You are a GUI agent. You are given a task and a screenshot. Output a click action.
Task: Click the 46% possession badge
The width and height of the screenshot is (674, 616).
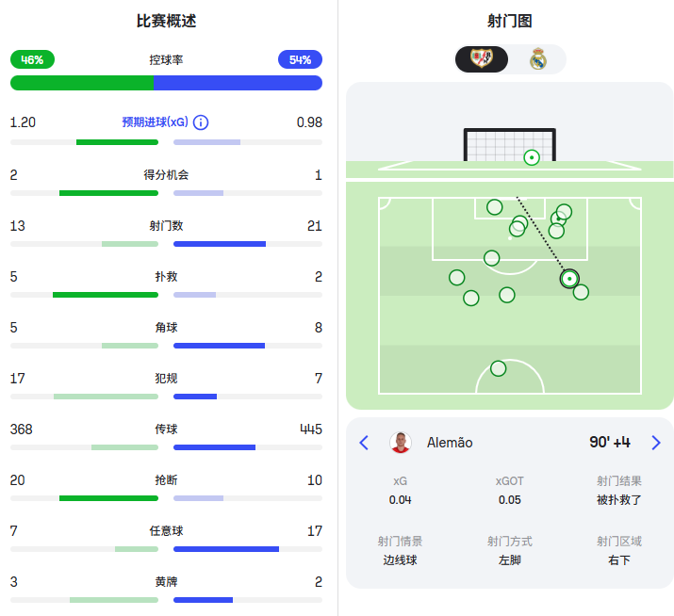[32, 59]
